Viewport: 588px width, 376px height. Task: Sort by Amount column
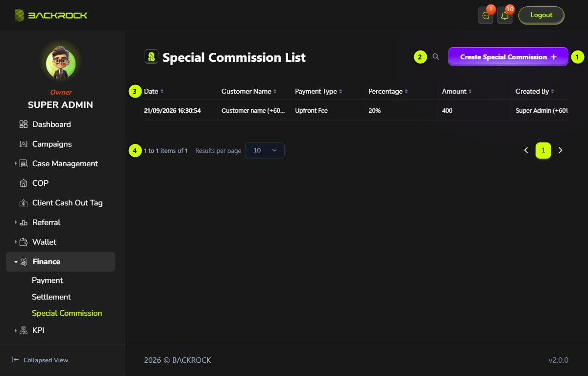tap(457, 91)
